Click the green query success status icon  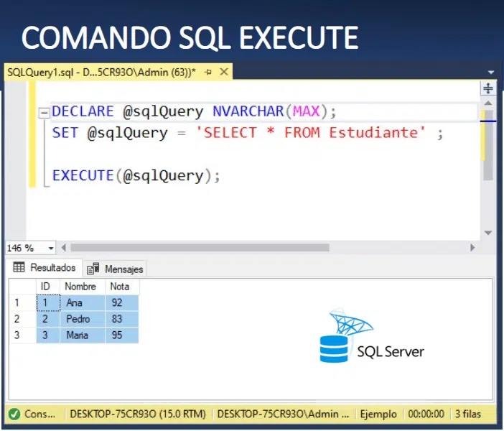pos(14,414)
